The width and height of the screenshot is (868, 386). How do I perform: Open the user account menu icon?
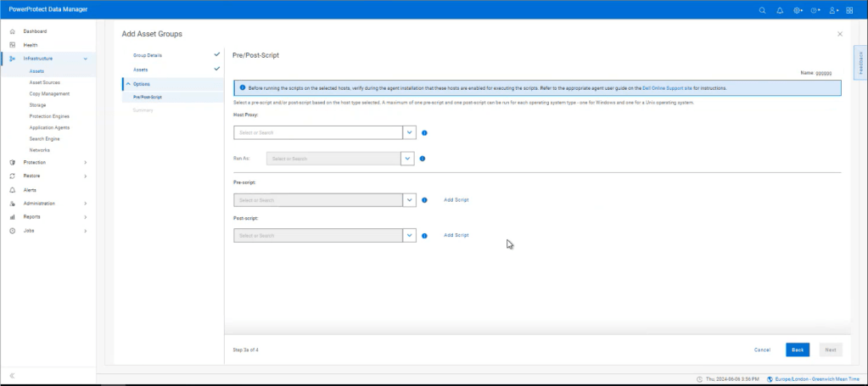(833, 10)
